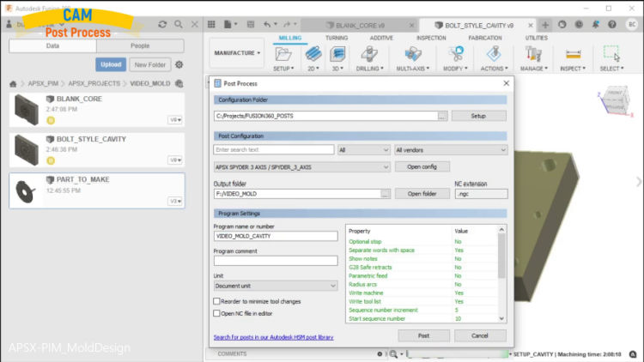The height and width of the screenshot is (362, 644).
Task: Close the Post Process dialog
Action: [506, 83]
